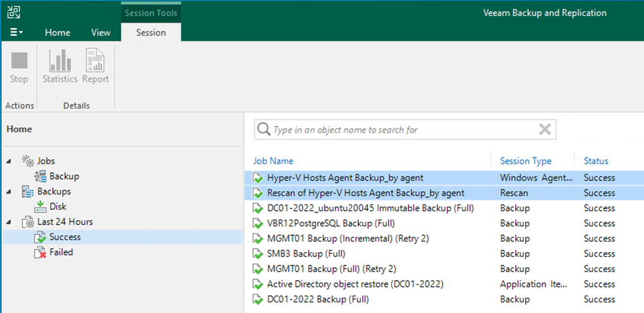
Task: Click the Disk download icon
Action: coord(40,206)
